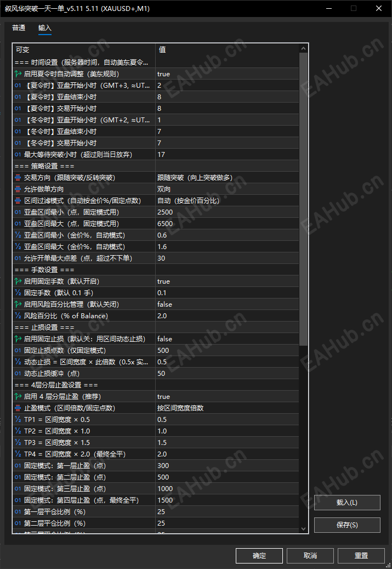Edit the value 17 for 最大等待突破小时
392x569 pixels.
coord(227,155)
